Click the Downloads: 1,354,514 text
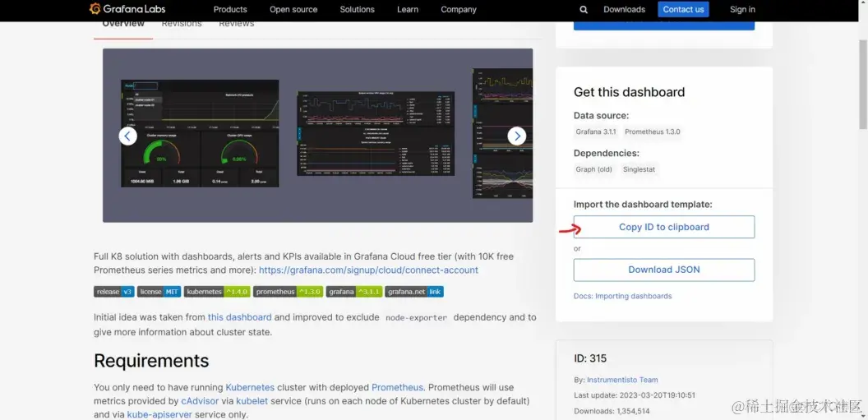Viewport: 868px width, 420px height. 612,411
